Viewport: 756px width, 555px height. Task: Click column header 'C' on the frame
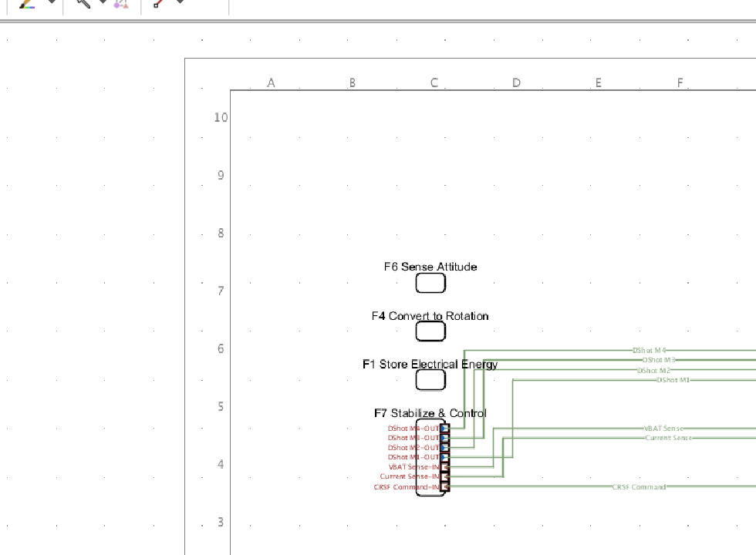tap(434, 83)
